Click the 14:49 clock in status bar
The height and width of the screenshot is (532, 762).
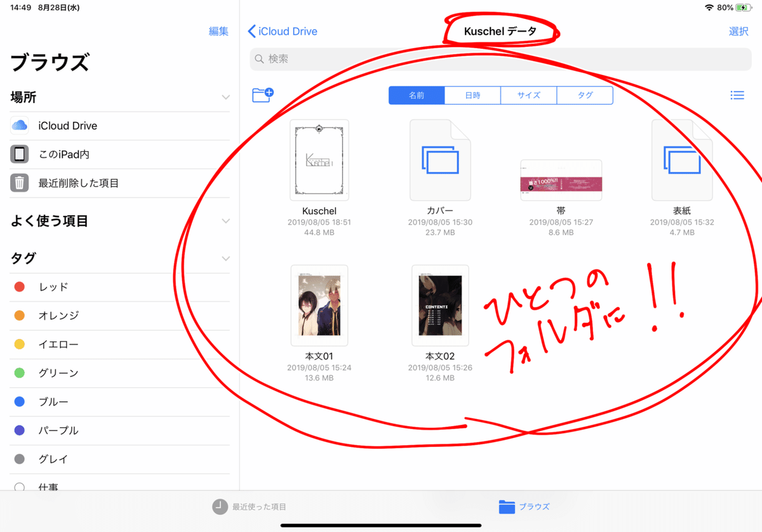click(21, 8)
